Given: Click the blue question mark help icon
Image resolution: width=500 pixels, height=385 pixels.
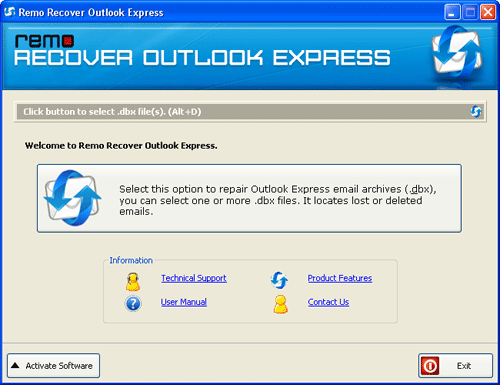Looking at the screenshot, I should coord(133,304).
